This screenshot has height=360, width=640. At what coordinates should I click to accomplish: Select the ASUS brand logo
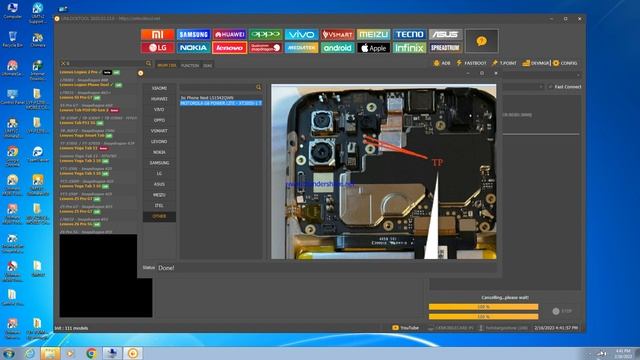pyautogui.click(x=445, y=35)
